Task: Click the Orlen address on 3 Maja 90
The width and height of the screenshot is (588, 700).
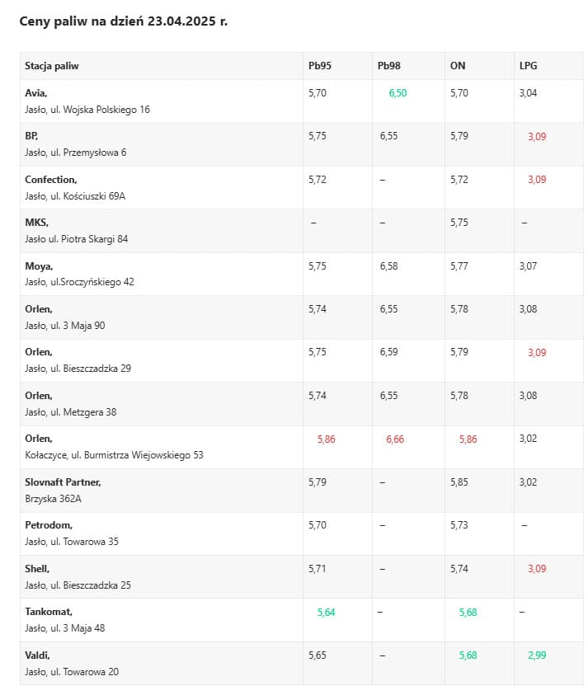Action: 65,326
